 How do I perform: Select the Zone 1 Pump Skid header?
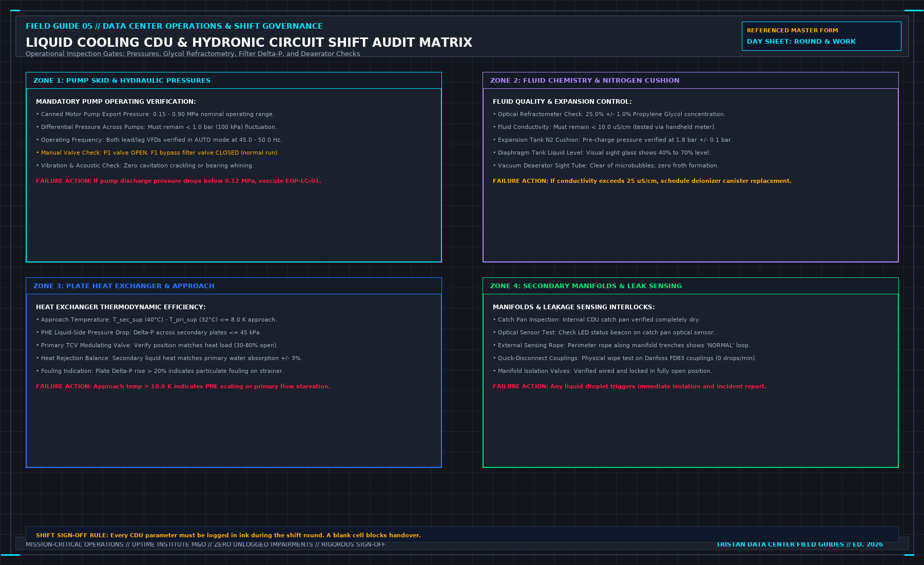pyautogui.click(x=234, y=81)
